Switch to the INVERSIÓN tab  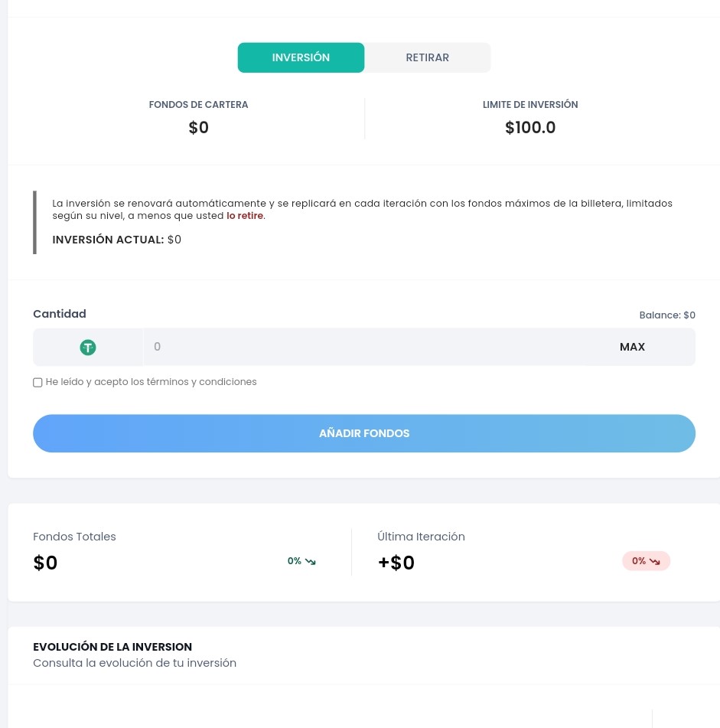[301, 57]
